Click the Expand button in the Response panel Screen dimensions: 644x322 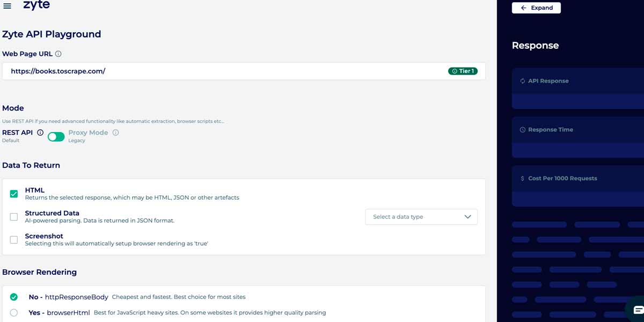(x=536, y=8)
